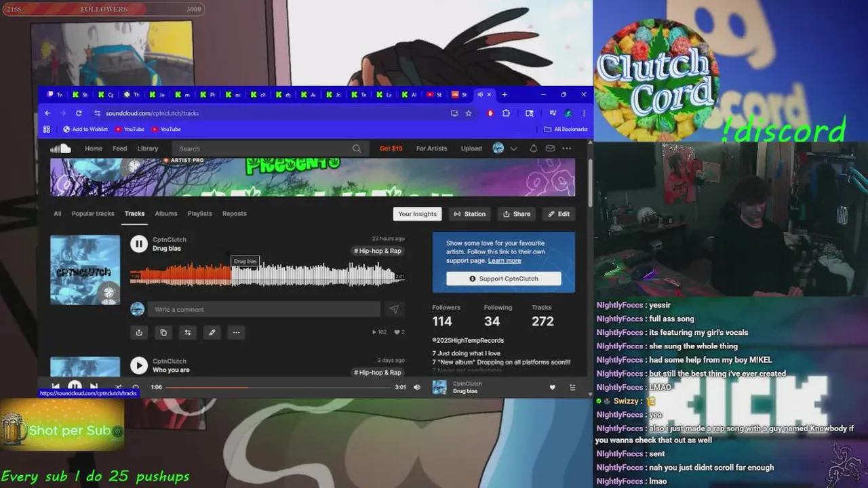
Task: Click the bottom player progress bar
Action: tap(279, 387)
